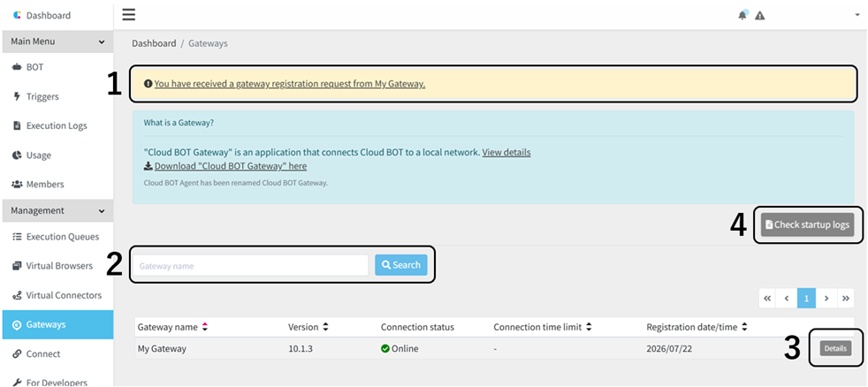Click the warning triangle alert icon
The image size is (868, 387).
pyautogui.click(x=760, y=16)
